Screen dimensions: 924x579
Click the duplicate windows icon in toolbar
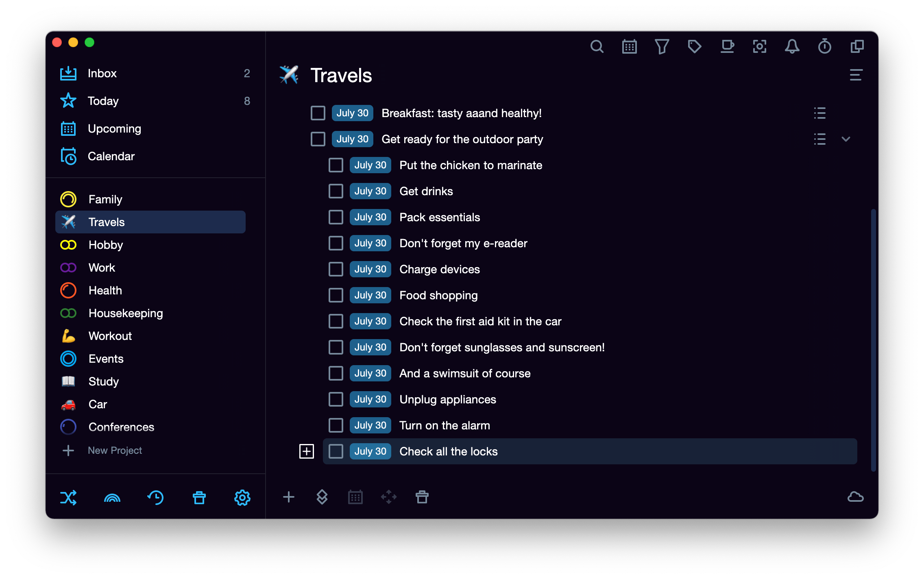[x=857, y=47]
